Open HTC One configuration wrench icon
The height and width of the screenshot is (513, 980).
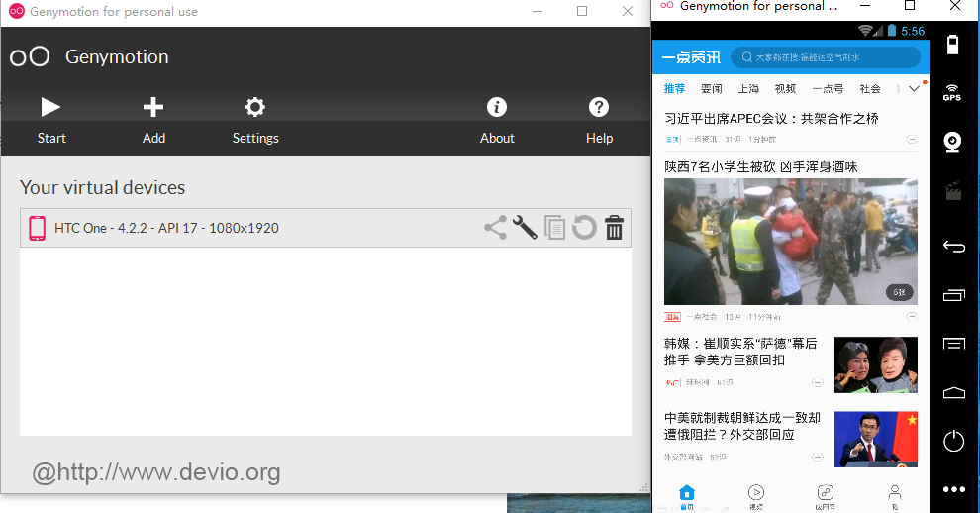(525, 228)
